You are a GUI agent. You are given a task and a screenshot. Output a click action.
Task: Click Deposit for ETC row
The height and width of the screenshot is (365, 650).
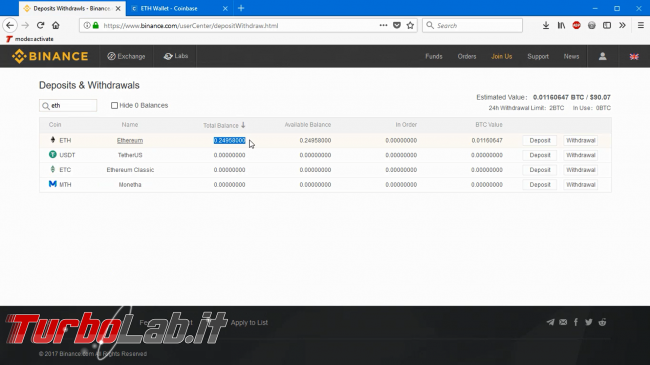click(540, 170)
